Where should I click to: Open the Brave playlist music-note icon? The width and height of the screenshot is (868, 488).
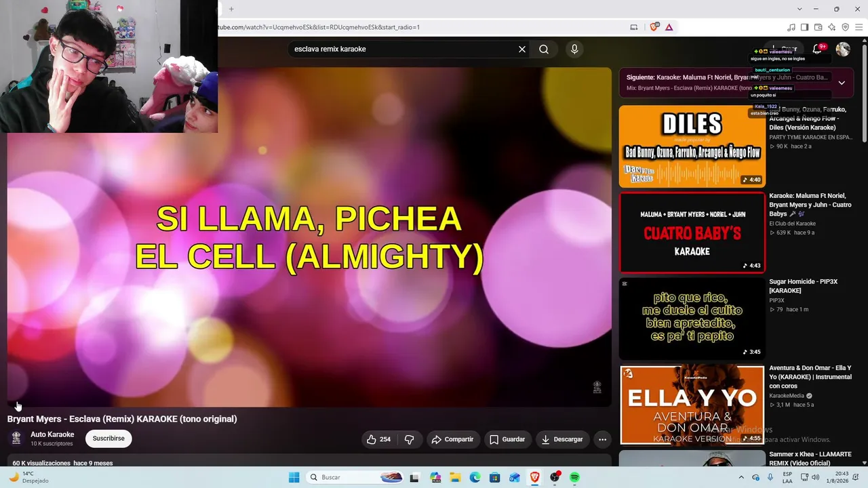click(x=791, y=27)
